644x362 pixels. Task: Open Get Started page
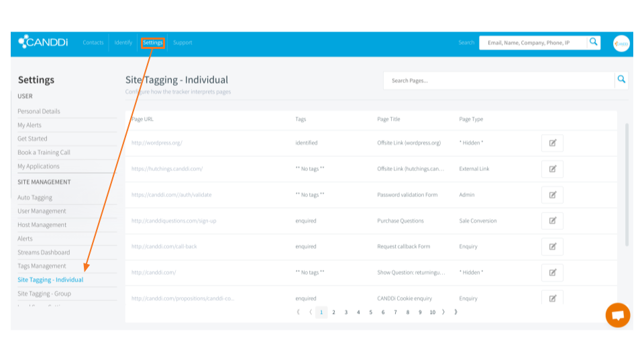pos(32,139)
